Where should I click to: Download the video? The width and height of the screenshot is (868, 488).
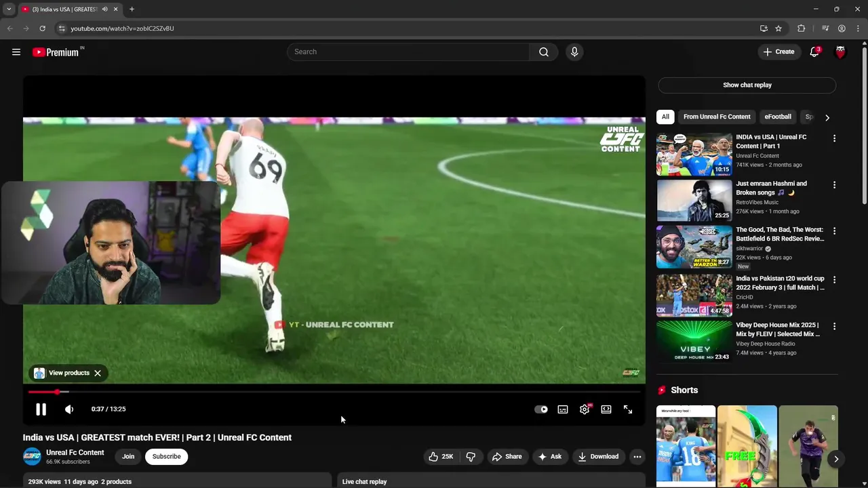click(x=598, y=457)
